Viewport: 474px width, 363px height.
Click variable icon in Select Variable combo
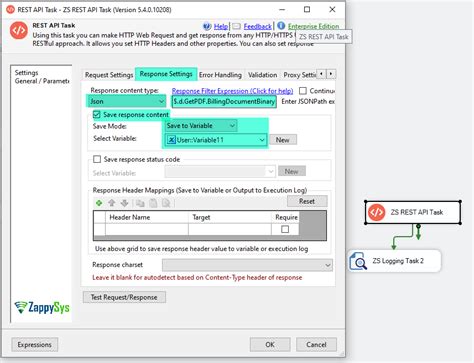tap(171, 140)
